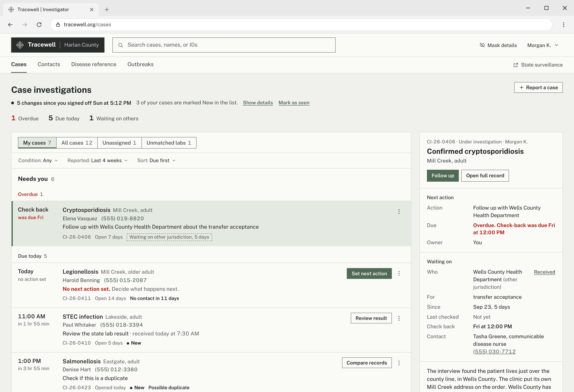This screenshot has height=392, width=574.
Task: Filter by 1 Overdue summary count
Action: point(25,118)
